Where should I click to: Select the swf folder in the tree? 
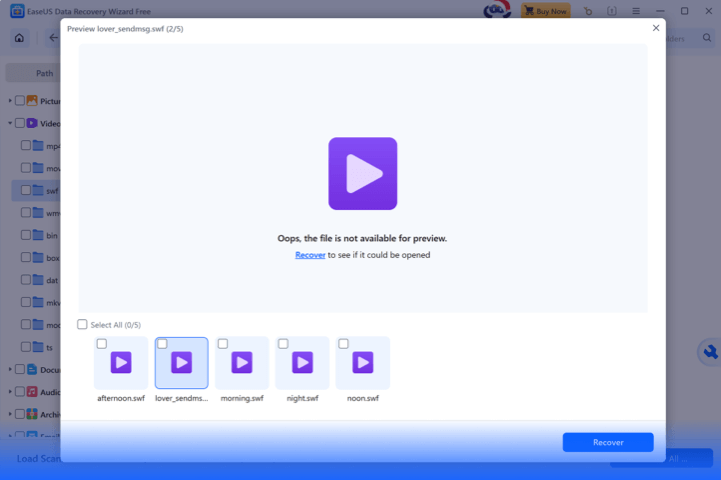click(52, 190)
